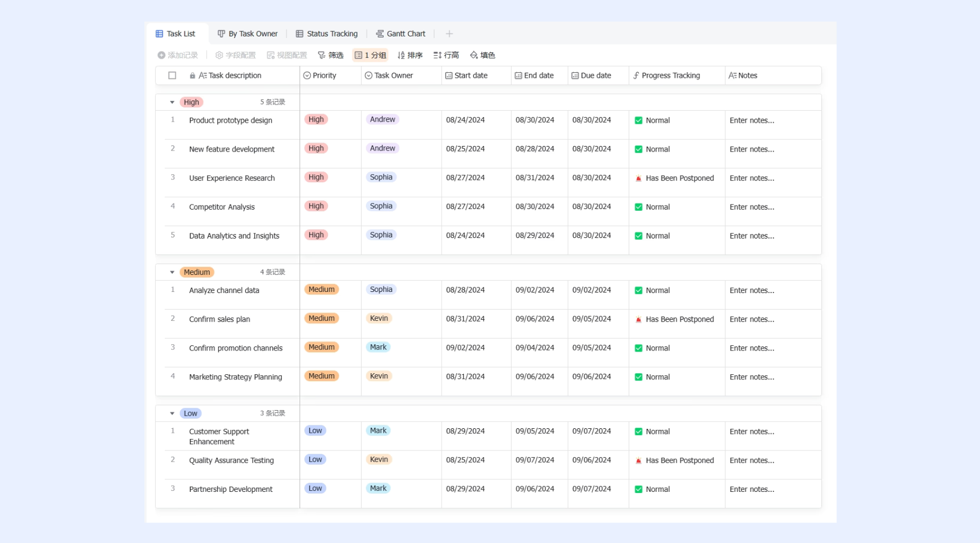This screenshot has width=980, height=543.
Task: Toggle Normal checkbox for Product prototype design
Action: coord(638,120)
